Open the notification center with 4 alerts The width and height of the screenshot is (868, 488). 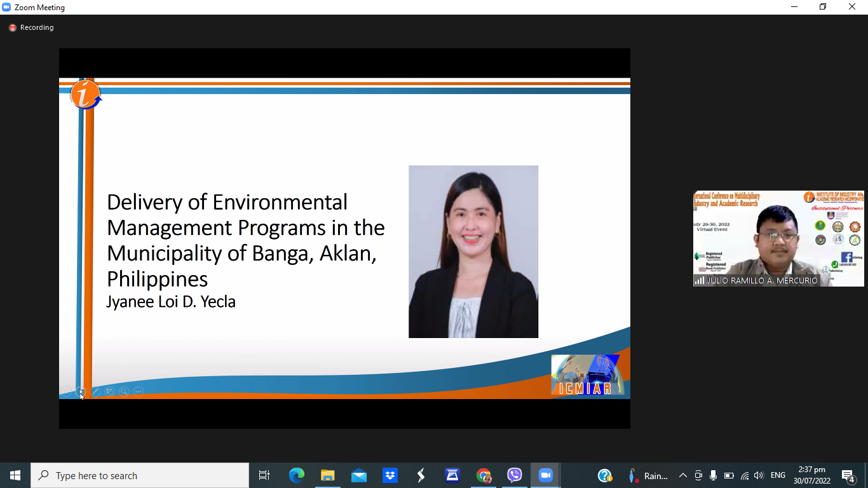coord(848,475)
